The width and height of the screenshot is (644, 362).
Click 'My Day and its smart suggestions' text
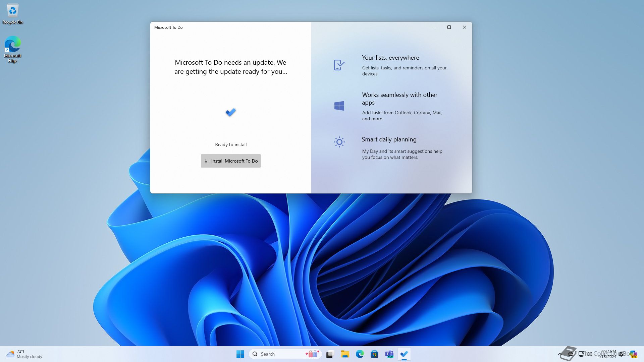pyautogui.click(x=402, y=154)
